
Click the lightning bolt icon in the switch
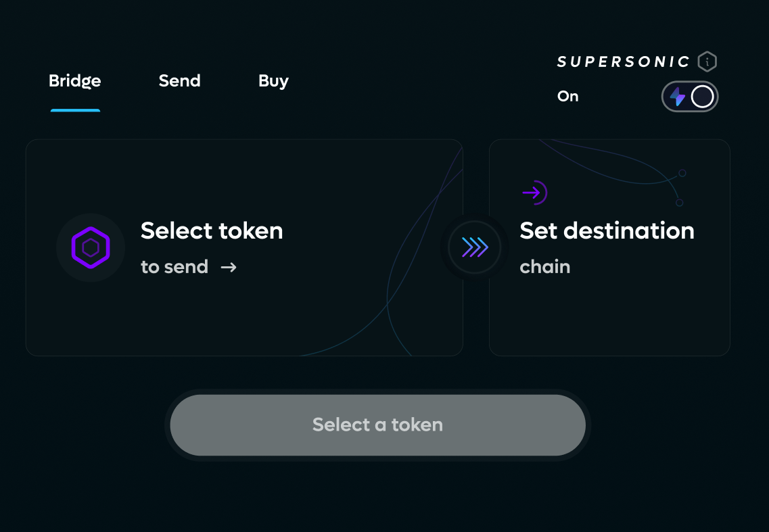coord(677,97)
